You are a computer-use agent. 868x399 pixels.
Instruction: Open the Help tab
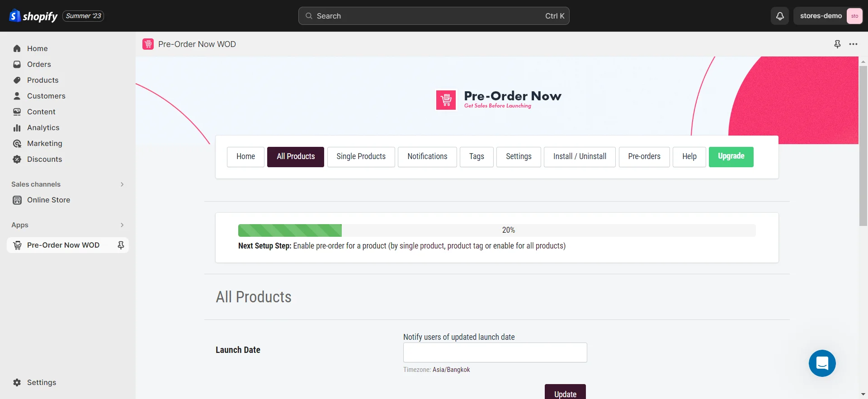689,157
